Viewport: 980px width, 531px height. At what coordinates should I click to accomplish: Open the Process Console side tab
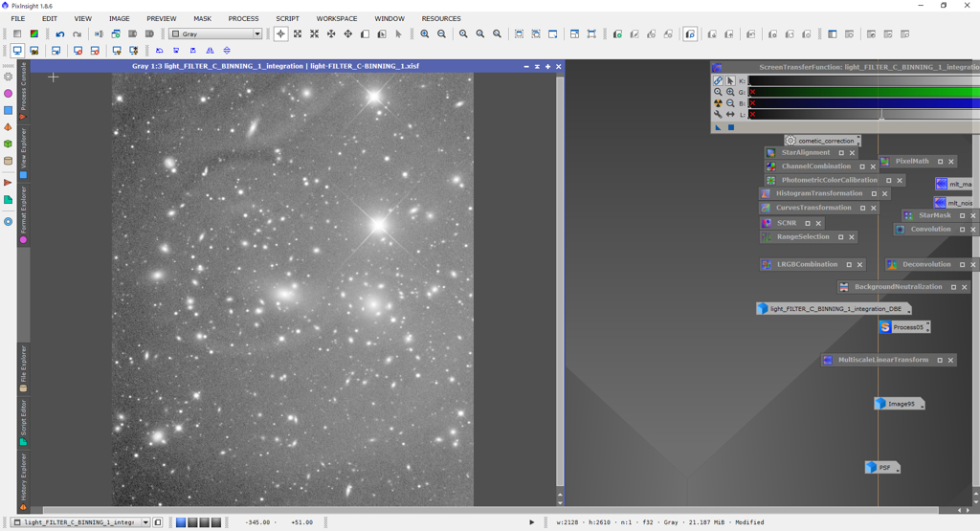tap(23, 91)
